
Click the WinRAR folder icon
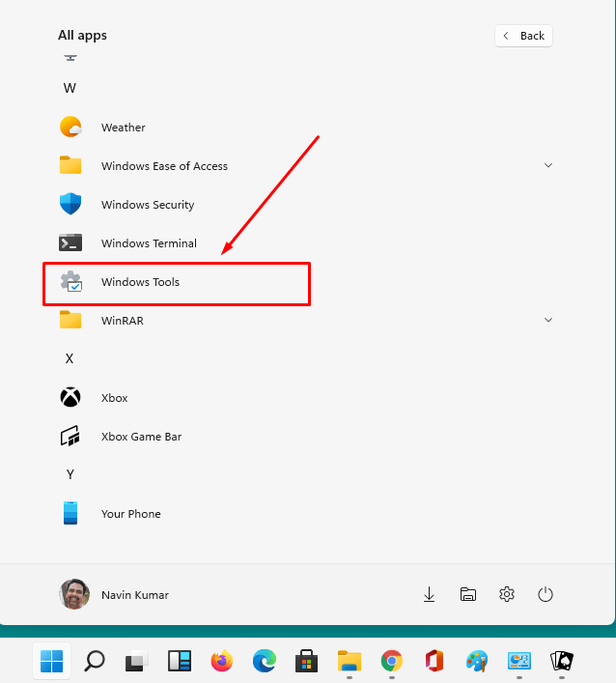(x=70, y=320)
